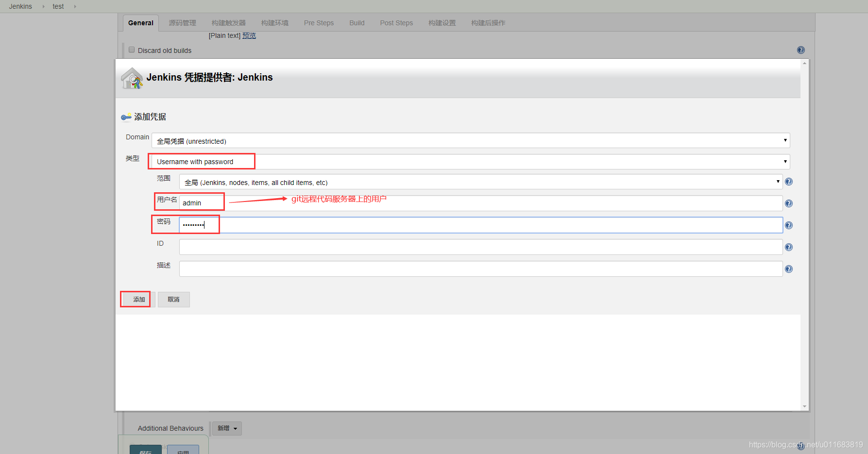Focus the 描述 description input field
Image resolution: width=868 pixels, height=454 pixels.
(x=481, y=269)
